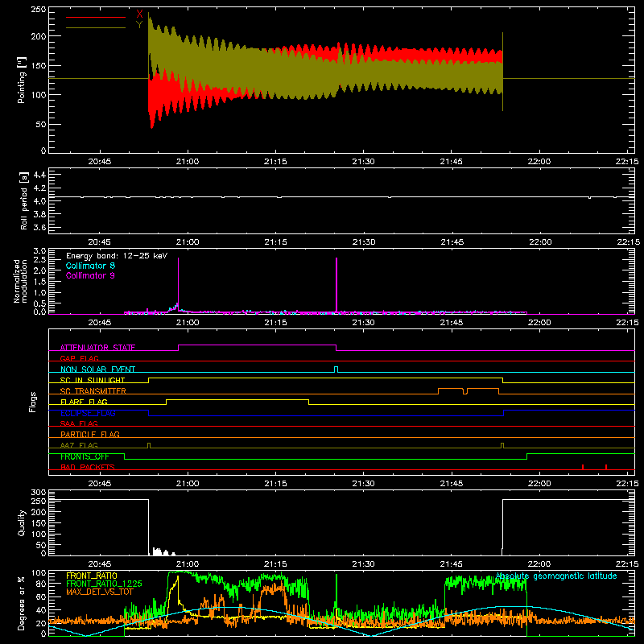Select the ECLIPSE_FLAG label
Viewport: 644px width, 644px height.
tap(88, 413)
